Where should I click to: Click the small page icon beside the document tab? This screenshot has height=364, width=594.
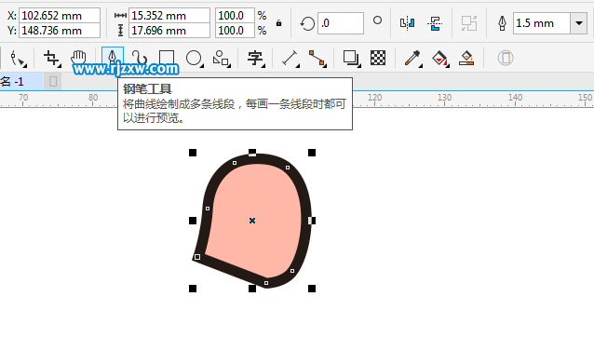53,81
